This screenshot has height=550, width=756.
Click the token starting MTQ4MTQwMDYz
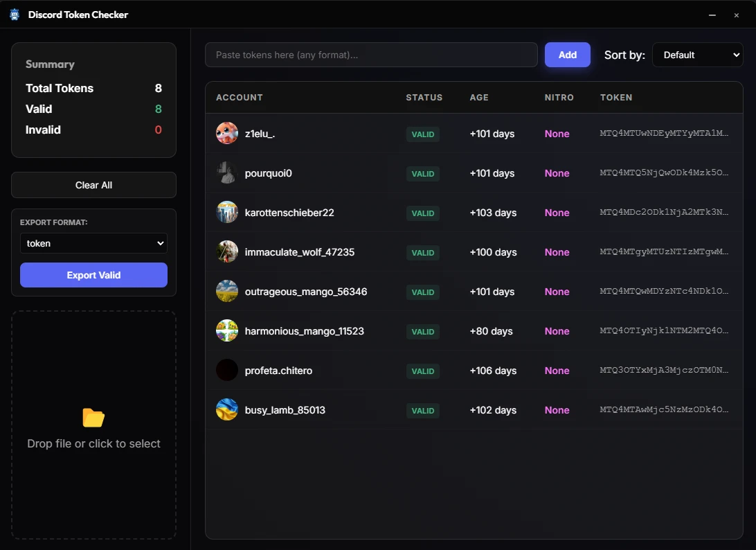[664, 292]
